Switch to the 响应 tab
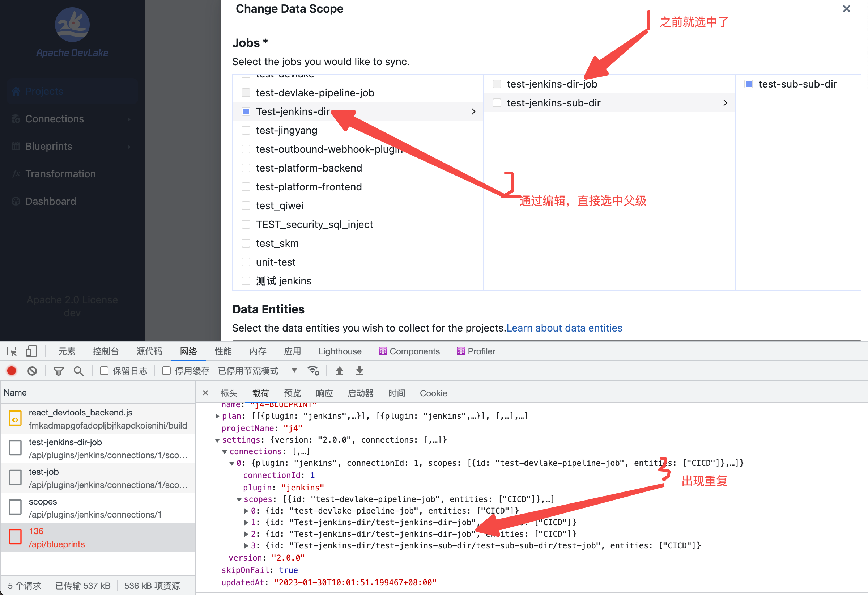 (324, 393)
